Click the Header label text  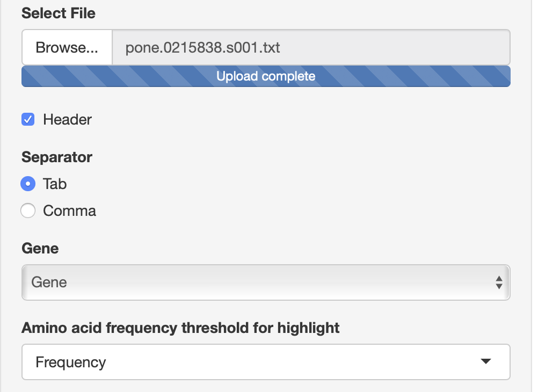[67, 119]
